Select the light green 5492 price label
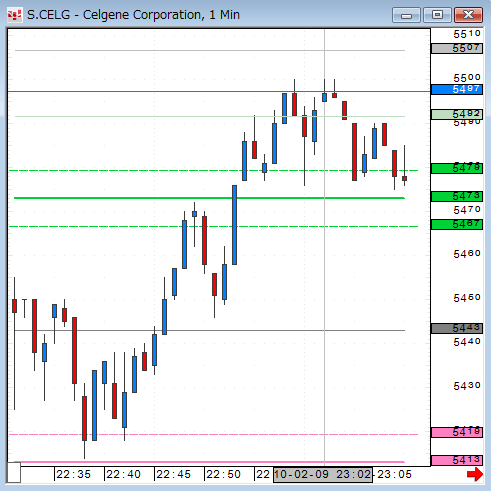Screen dimensions: 491x491 click(x=457, y=114)
